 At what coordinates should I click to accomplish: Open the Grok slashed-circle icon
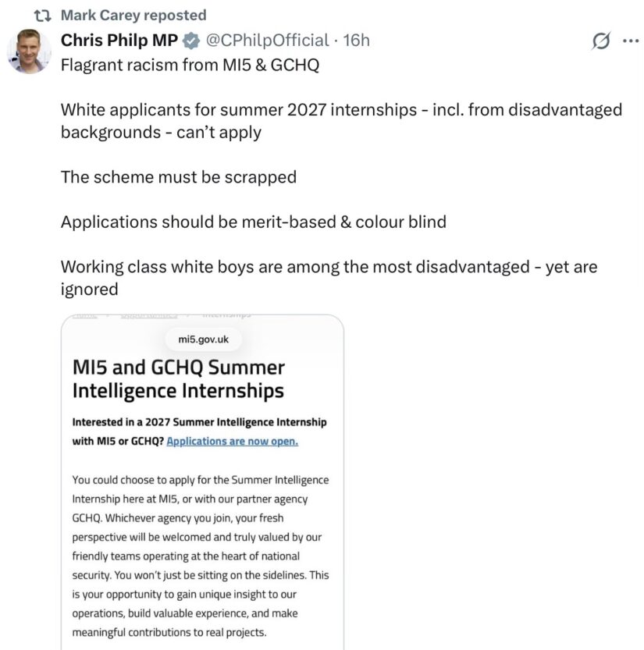(x=601, y=41)
